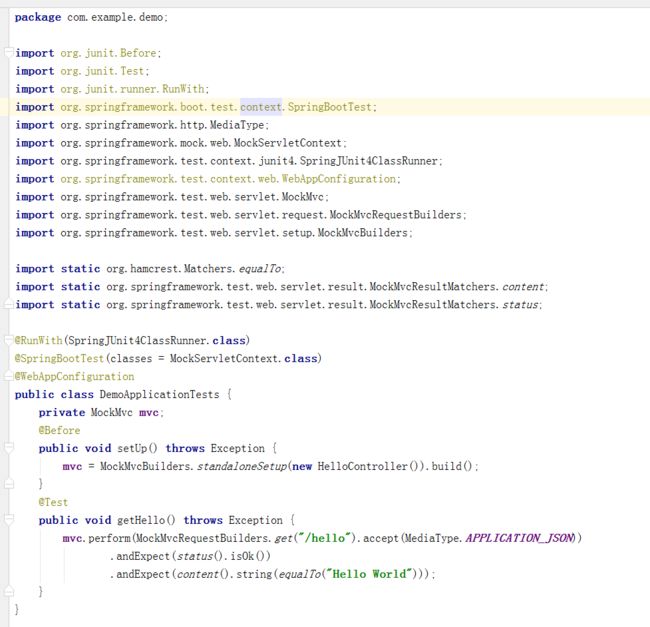
Task: Click MediaType in the http import
Action: [x=237, y=125]
